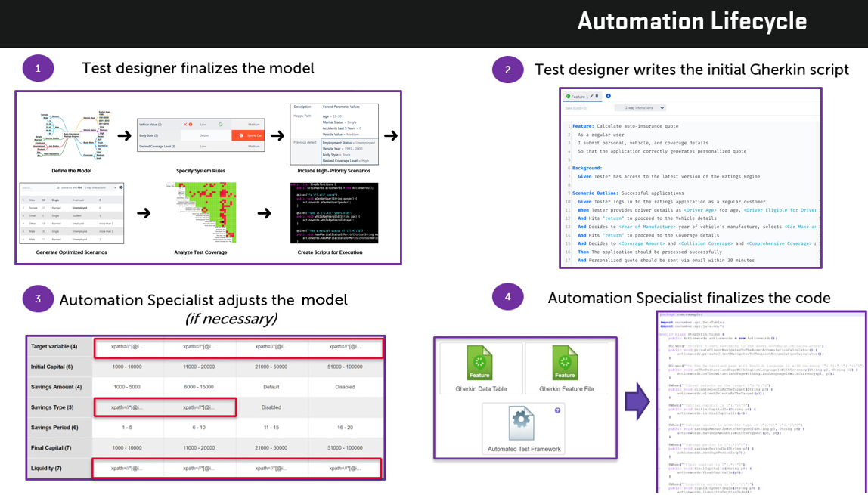Viewport: 868px width, 495px height.
Task: Select the 'Target variable (4)' row label
Action: click(x=54, y=347)
